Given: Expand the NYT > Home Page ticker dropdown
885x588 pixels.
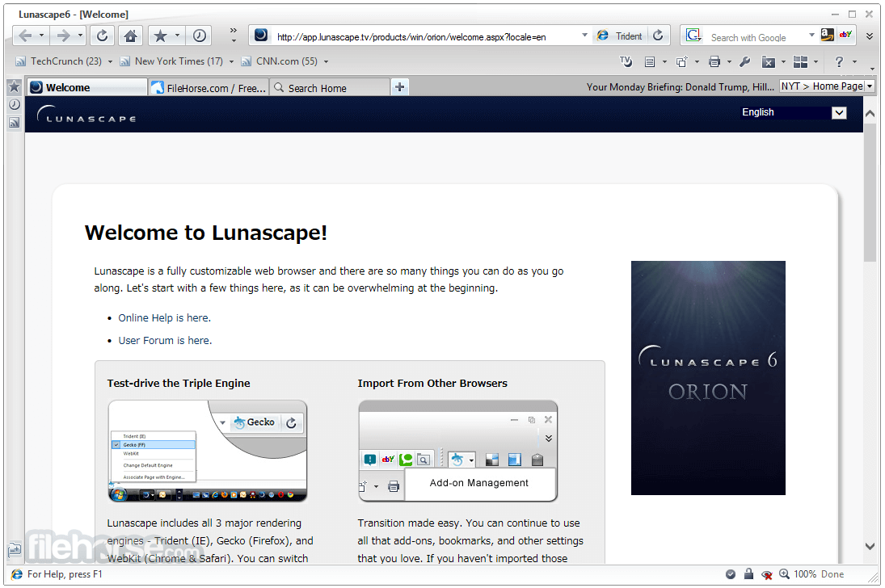Looking at the screenshot, I should [x=870, y=86].
